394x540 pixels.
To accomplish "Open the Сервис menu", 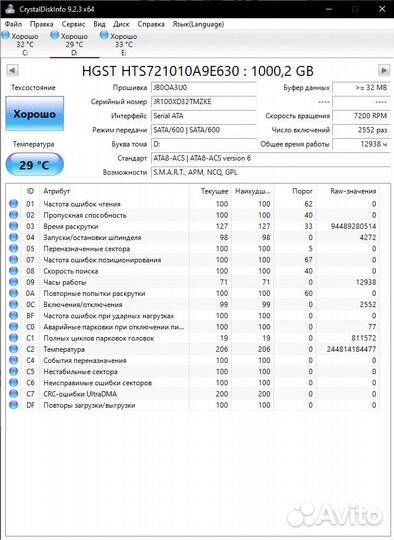I will click(x=73, y=24).
